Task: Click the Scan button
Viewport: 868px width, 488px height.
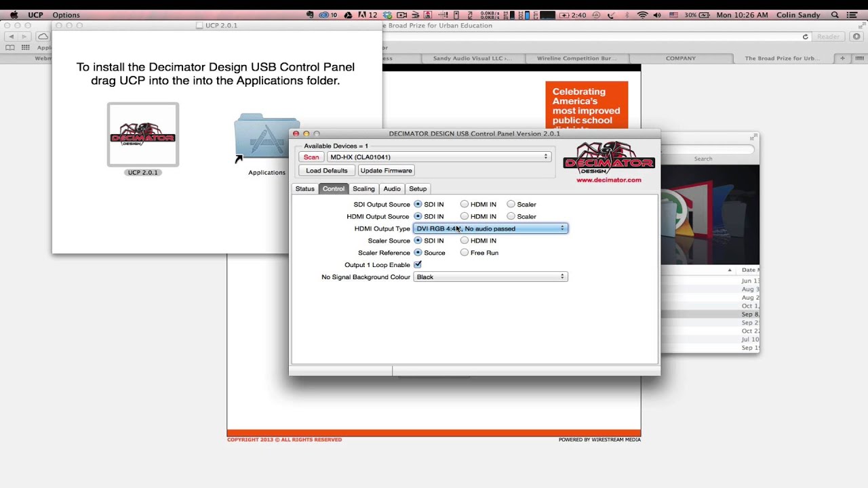Action: [x=311, y=157]
